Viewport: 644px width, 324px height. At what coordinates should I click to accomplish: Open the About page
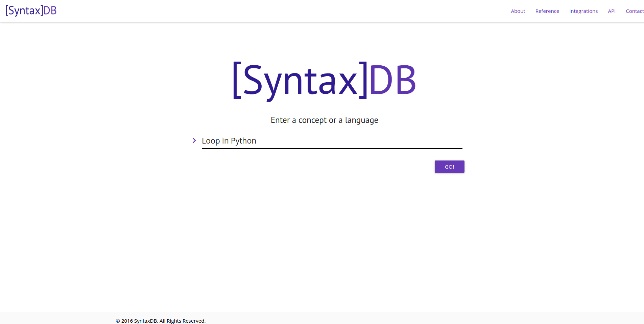pyautogui.click(x=518, y=11)
